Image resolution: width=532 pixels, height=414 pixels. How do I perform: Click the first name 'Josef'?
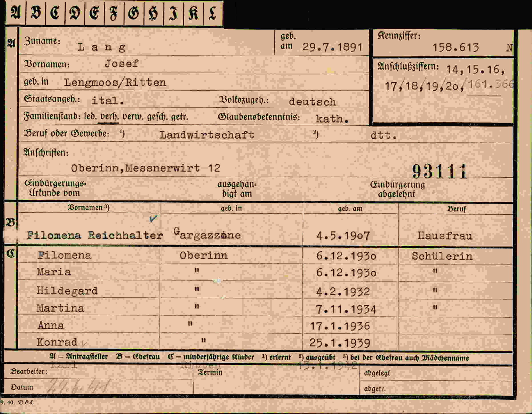pyautogui.click(x=122, y=64)
